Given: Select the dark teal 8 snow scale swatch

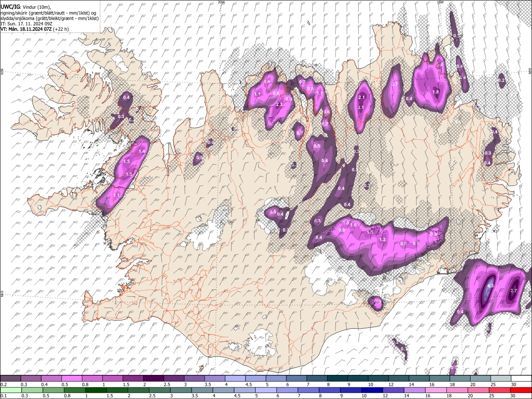Looking at the screenshot, I should point(337,379).
